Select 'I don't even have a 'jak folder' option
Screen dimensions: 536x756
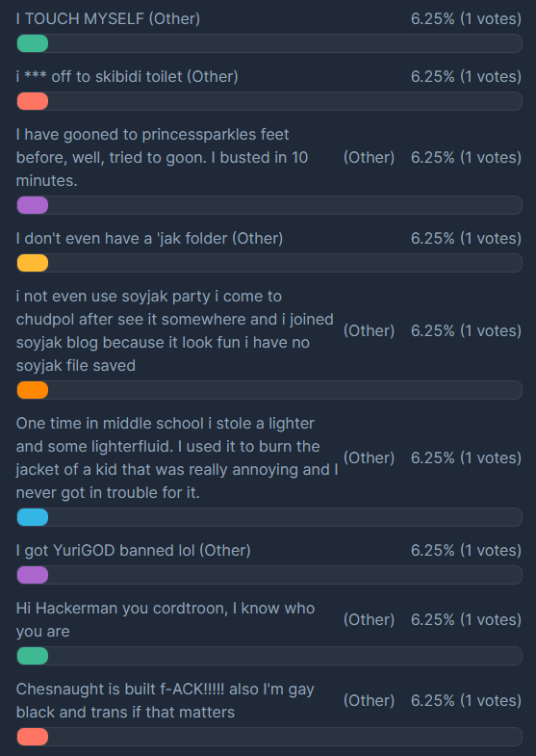[x=150, y=239]
